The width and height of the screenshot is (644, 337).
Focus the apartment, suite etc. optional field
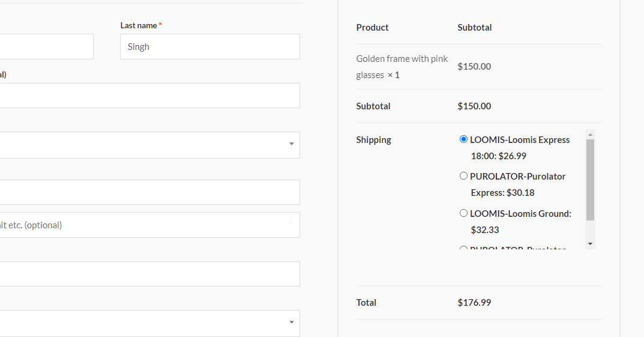(150, 225)
